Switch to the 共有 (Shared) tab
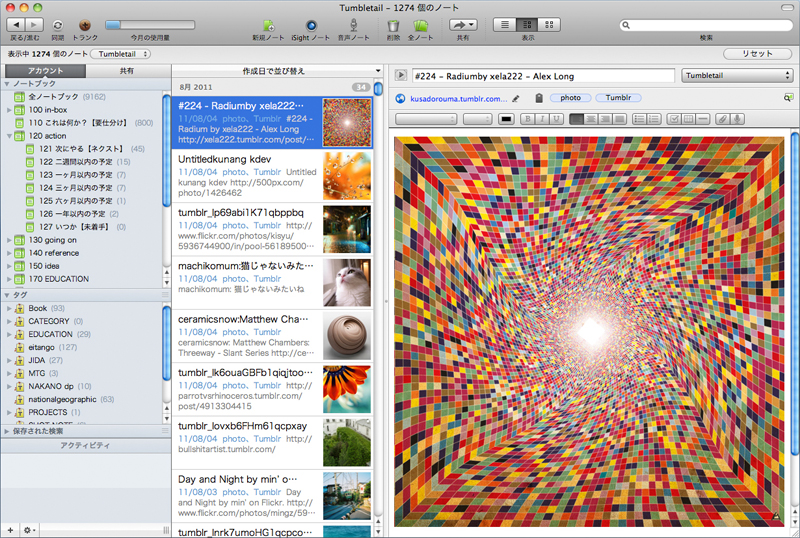 tap(128, 71)
